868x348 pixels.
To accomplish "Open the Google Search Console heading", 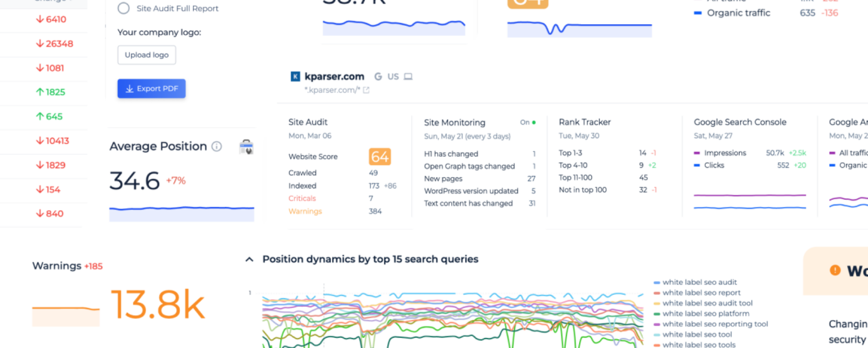I will 740,122.
